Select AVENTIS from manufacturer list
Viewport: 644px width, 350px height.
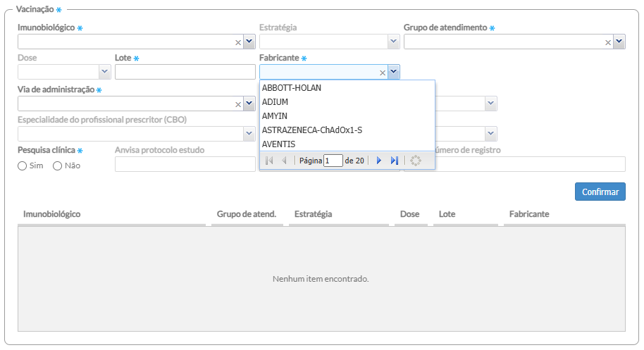[x=278, y=144]
